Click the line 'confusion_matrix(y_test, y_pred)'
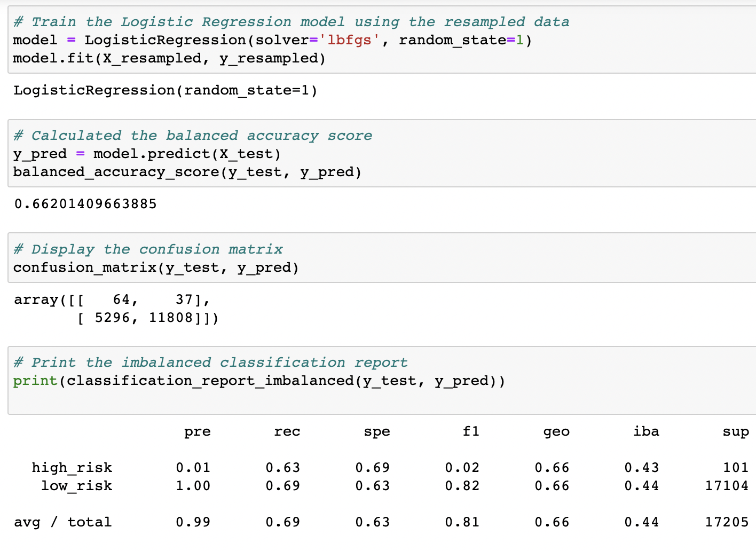This screenshot has width=756, height=551. pos(156,267)
